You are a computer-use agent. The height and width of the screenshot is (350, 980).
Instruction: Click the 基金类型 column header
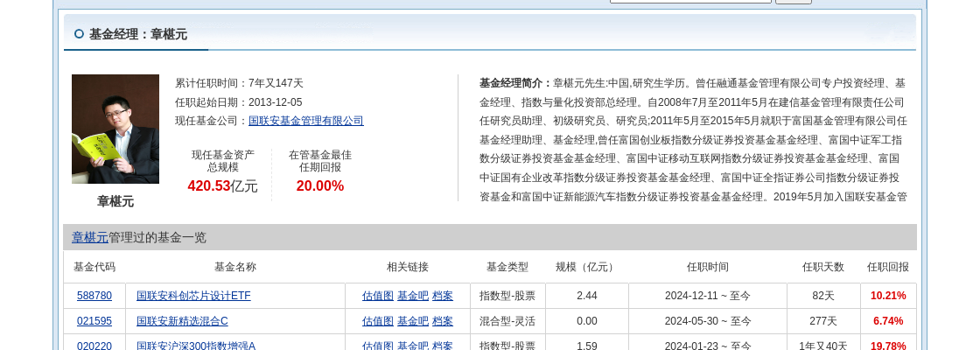pyautogui.click(x=507, y=267)
